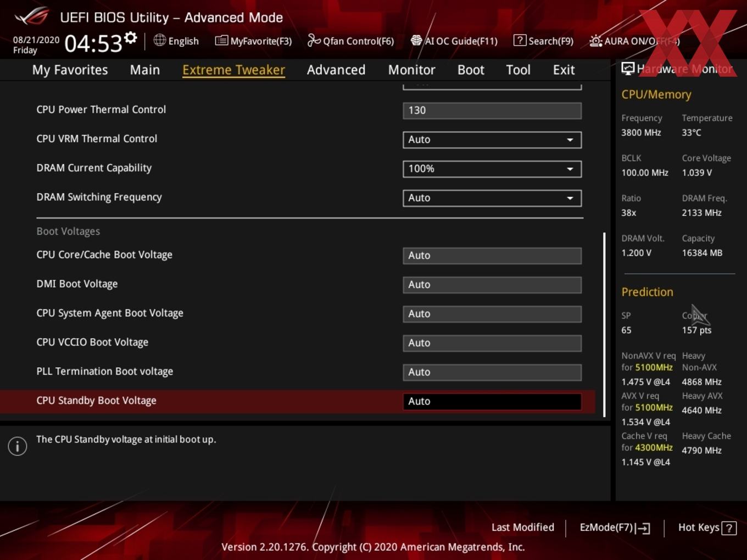Click CPU Core/Cache Boot Voltage field
This screenshot has width=747, height=560.
[x=492, y=255]
